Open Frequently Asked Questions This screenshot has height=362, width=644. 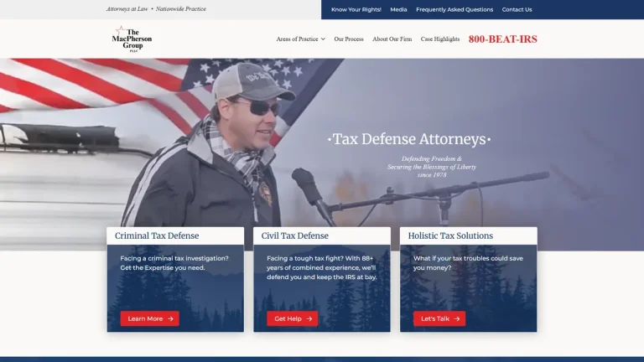[x=454, y=9]
